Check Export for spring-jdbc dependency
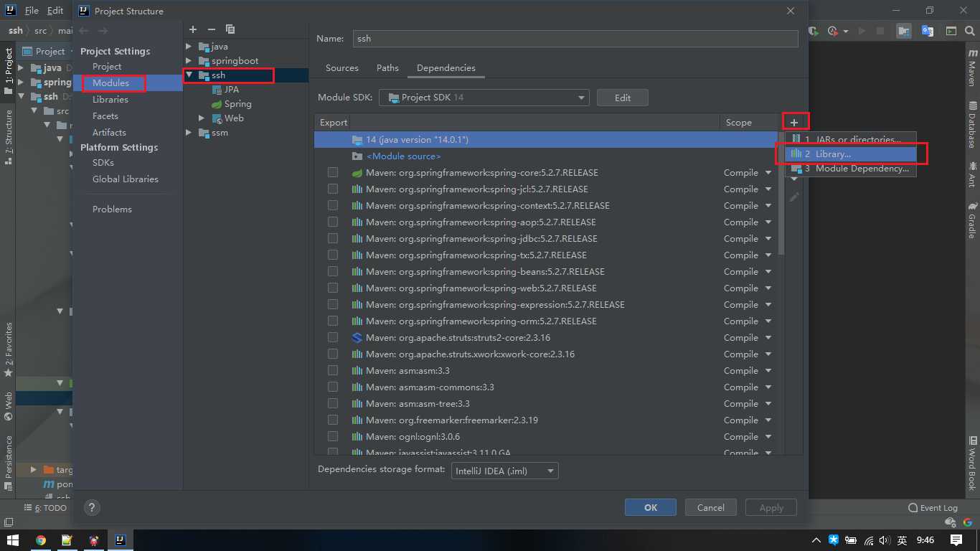The width and height of the screenshot is (980, 551). [x=333, y=238]
